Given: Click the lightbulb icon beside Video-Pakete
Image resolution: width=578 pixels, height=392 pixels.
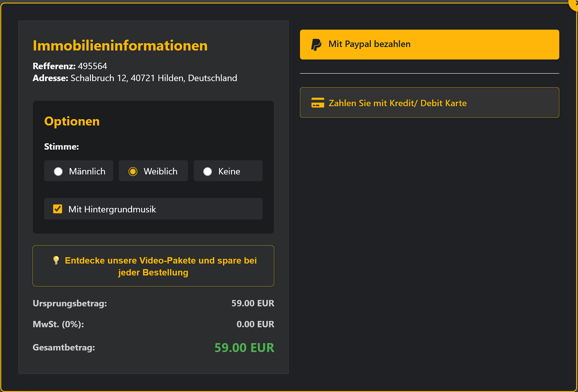Looking at the screenshot, I should 56,260.
